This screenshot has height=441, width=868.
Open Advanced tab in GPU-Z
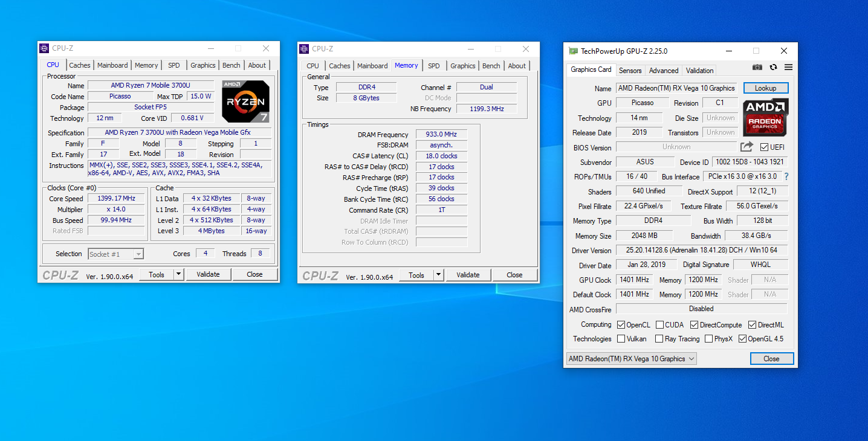(664, 71)
